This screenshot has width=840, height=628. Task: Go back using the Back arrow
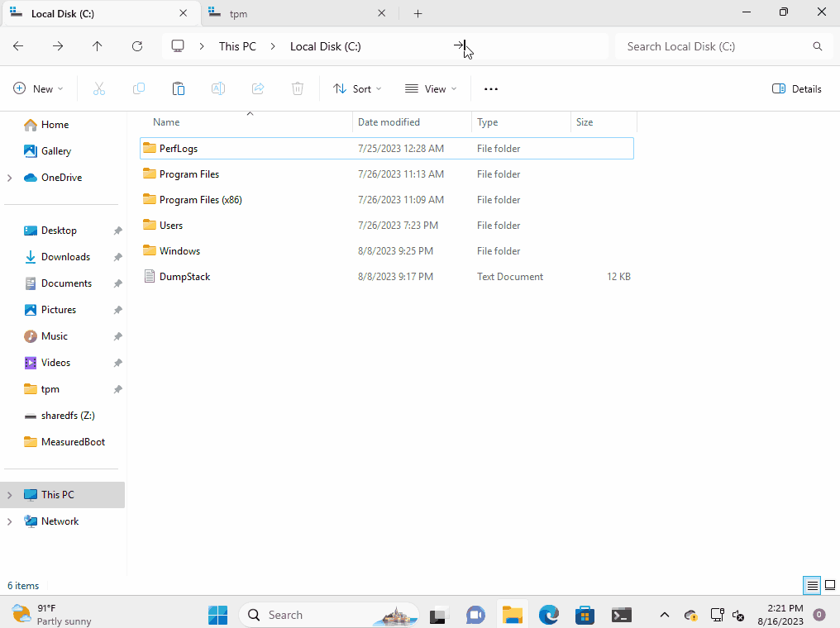click(18, 46)
